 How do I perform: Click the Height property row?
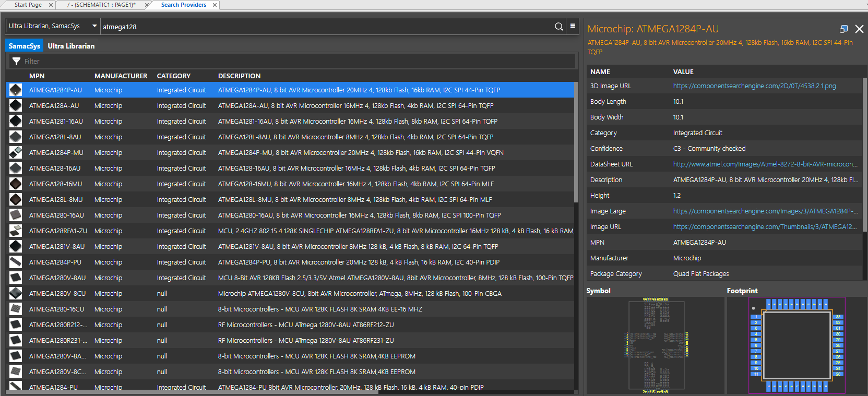[724, 196]
